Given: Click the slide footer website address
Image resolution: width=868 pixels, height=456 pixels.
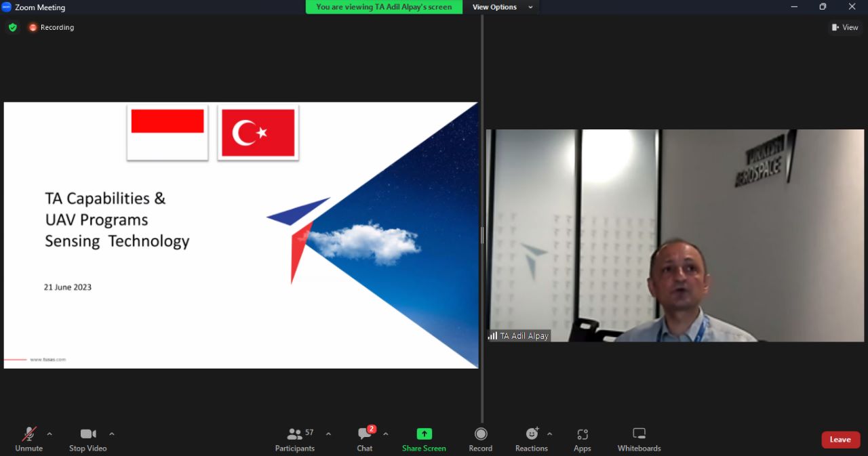Looking at the screenshot, I should (48, 360).
